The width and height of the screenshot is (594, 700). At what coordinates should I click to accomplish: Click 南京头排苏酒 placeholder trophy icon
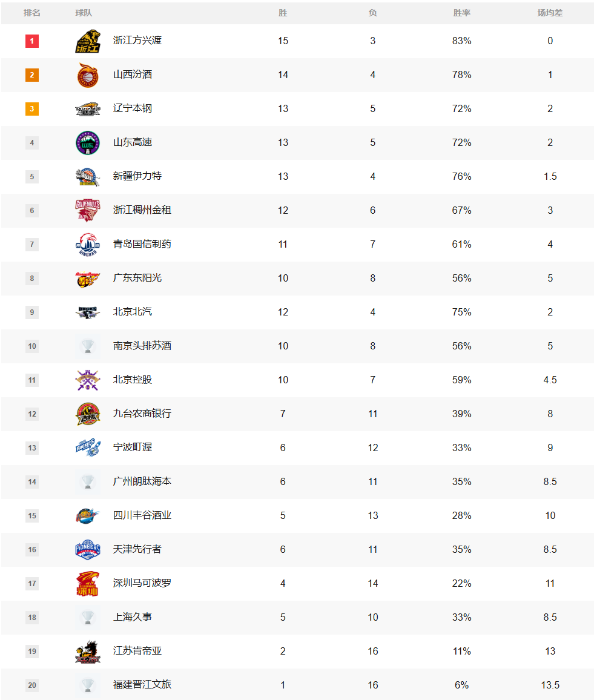tap(88, 346)
